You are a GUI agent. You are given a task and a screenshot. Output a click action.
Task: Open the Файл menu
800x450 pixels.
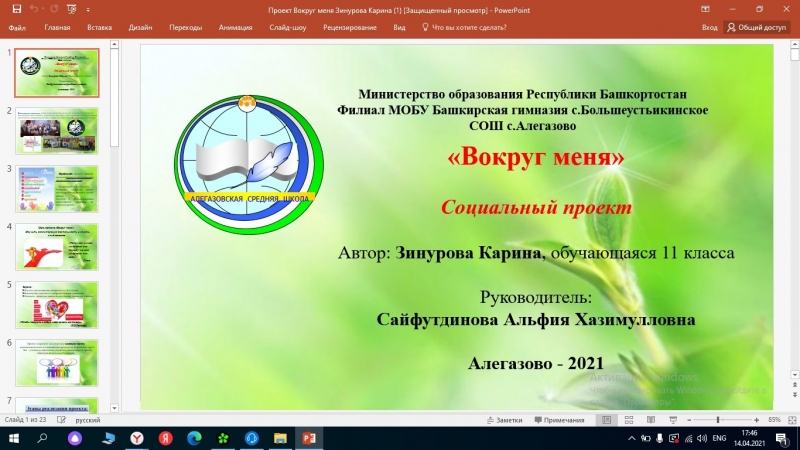(x=17, y=28)
